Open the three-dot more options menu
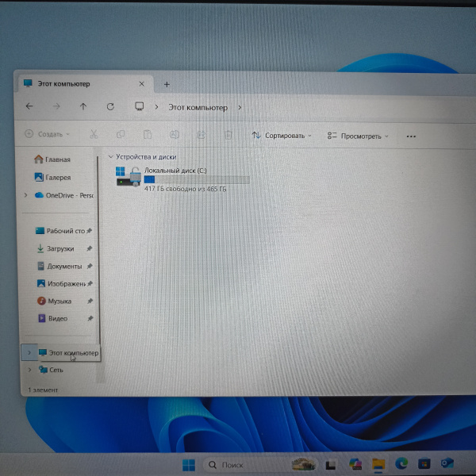The image size is (476, 476). tap(411, 136)
